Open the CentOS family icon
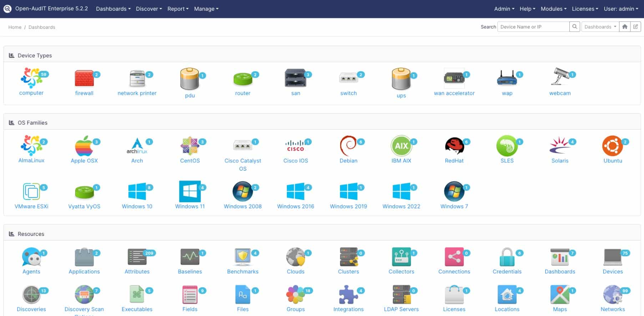The image size is (644, 316). tap(190, 146)
